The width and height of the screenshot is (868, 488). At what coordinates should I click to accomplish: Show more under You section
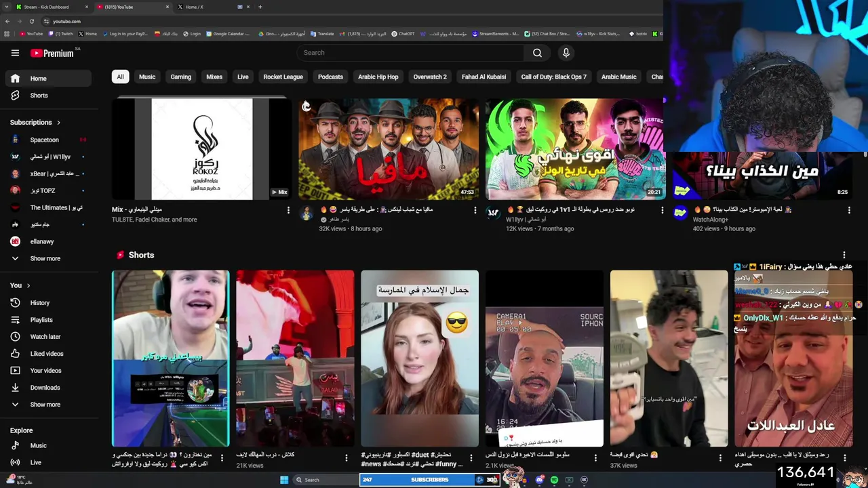click(x=47, y=405)
